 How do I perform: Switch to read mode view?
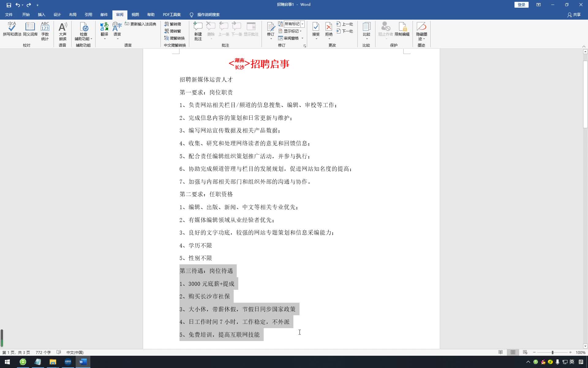point(500,352)
